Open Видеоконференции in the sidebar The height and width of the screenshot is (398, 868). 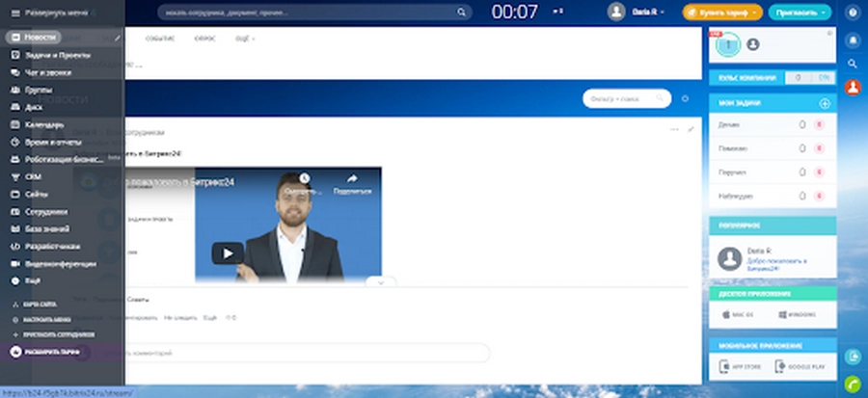61,264
